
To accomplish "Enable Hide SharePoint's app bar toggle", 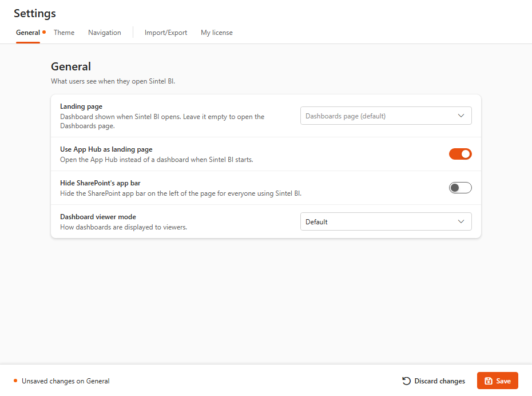I will pos(460,188).
